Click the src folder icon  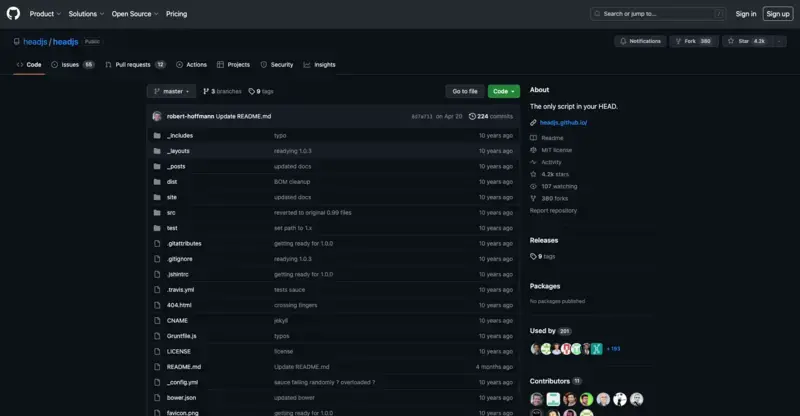point(157,212)
